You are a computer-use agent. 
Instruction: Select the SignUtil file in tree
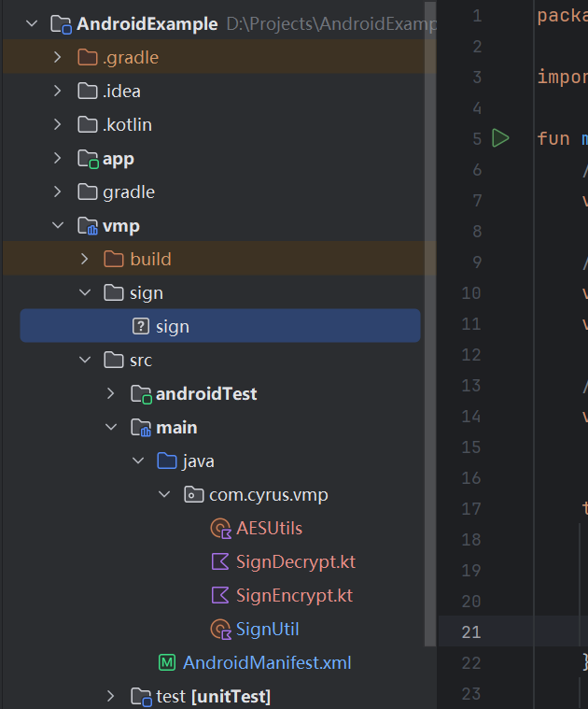267,630
